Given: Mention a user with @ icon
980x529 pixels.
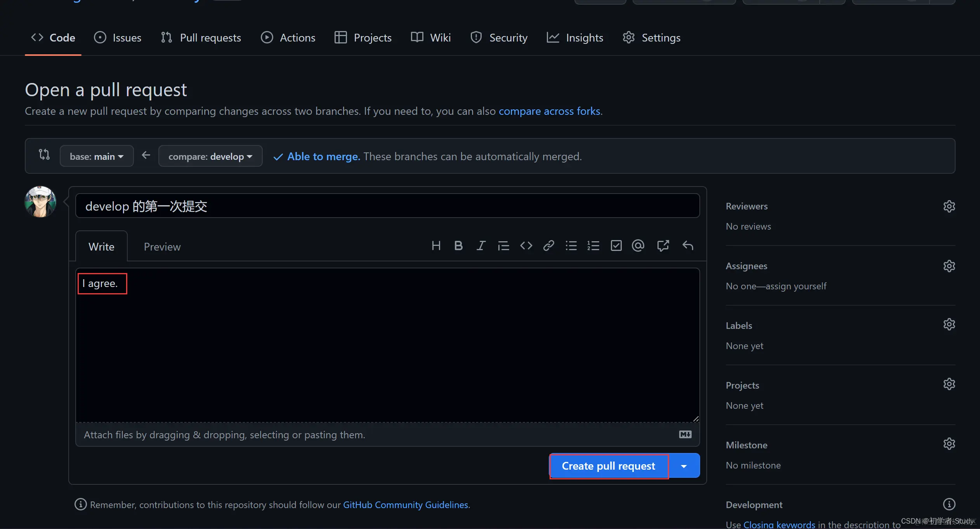Looking at the screenshot, I should (638, 245).
